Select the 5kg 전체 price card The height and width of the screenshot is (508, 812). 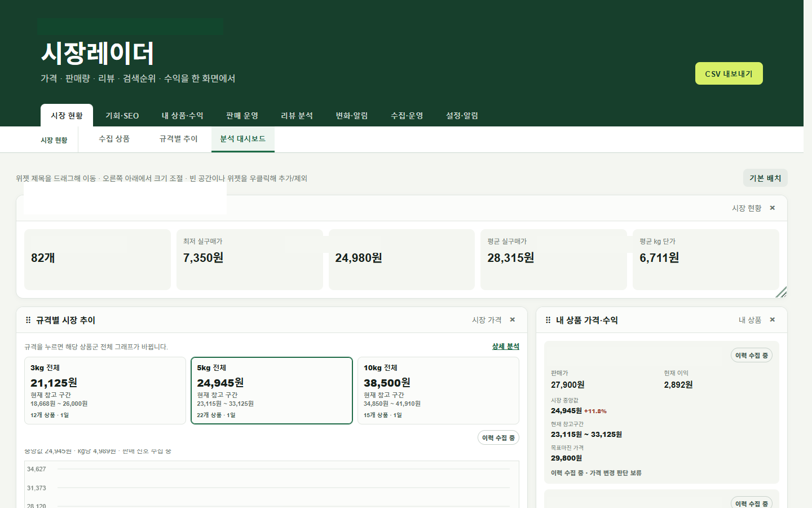pyautogui.click(x=272, y=391)
